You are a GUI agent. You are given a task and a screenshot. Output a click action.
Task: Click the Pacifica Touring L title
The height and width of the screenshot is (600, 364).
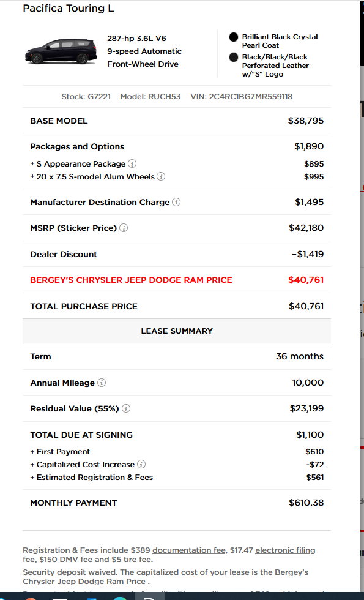69,9
